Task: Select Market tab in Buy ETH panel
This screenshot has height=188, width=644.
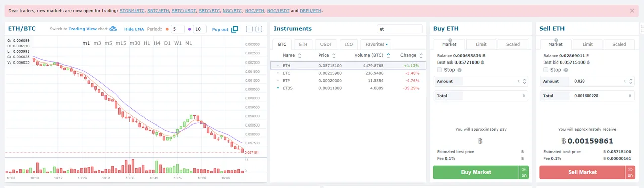Action: (449, 44)
